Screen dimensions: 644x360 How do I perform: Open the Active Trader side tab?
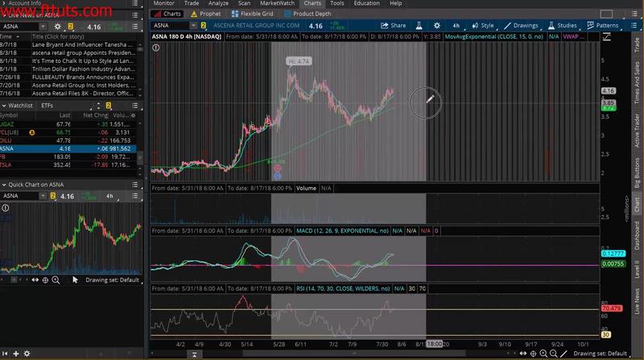pyautogui.click(x=637, y=130)
